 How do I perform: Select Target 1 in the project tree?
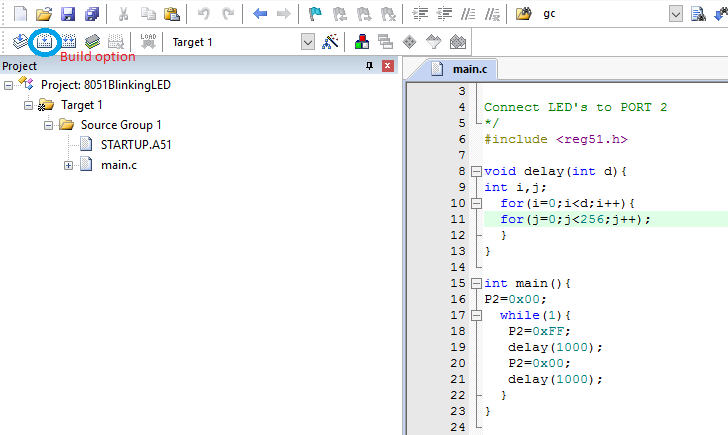click(x=82, y=105)
